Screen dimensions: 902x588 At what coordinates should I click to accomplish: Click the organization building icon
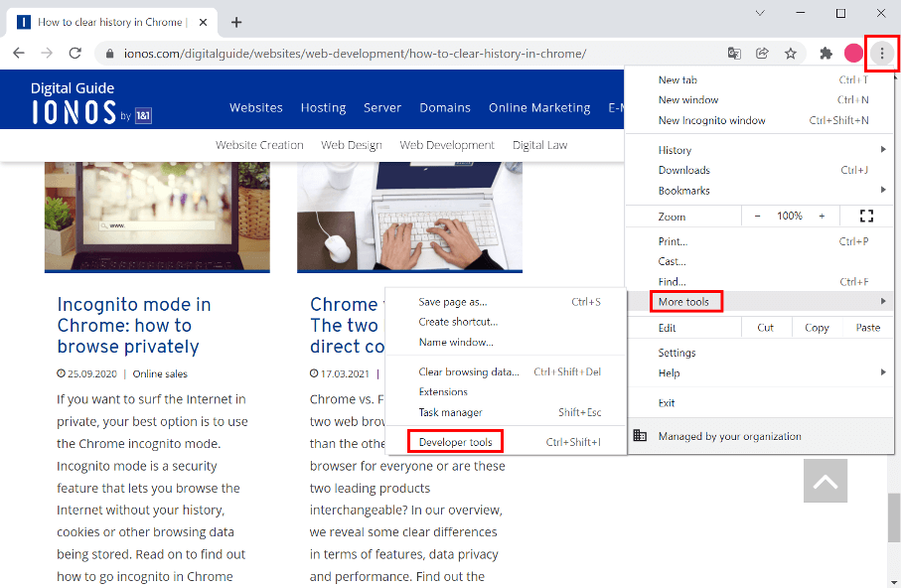pos(640,435)
